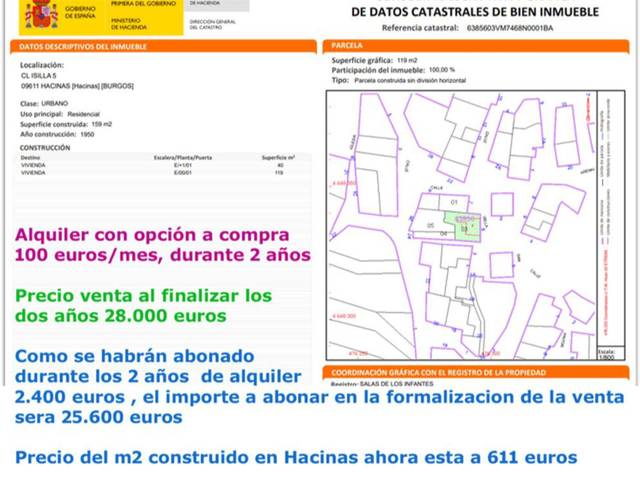
Task: Click 'Superficie gráfica: 119 m2' line
Action: coord(374,60)
